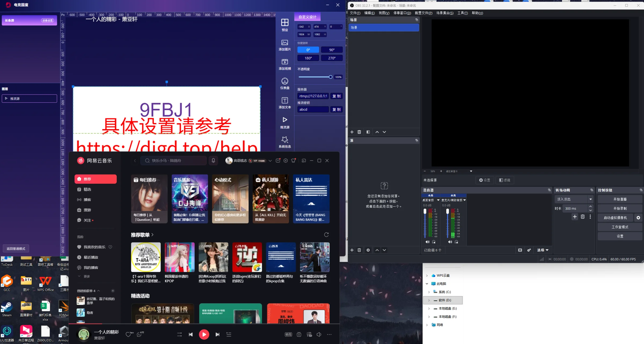Select the 180° rotation option
Image resolution: width=644 pixels, height=344 pixels.
pyautogui.click(x=308, y=58)
